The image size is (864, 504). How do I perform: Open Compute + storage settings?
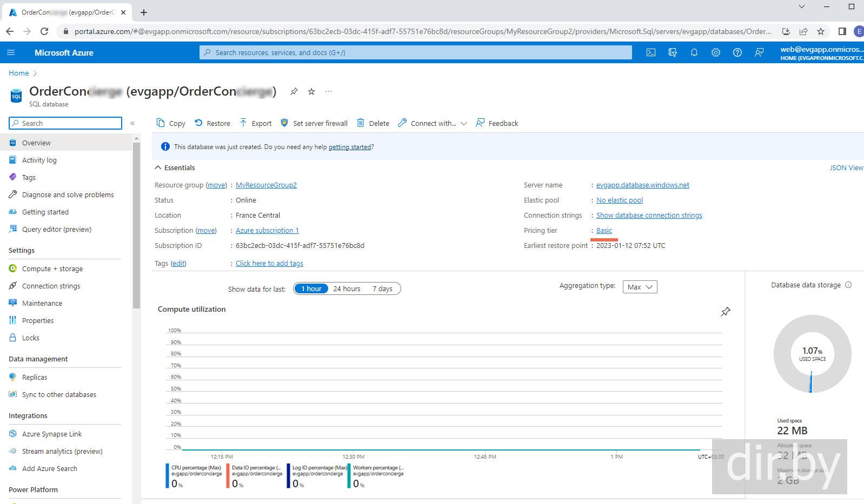tap(52, 268)
